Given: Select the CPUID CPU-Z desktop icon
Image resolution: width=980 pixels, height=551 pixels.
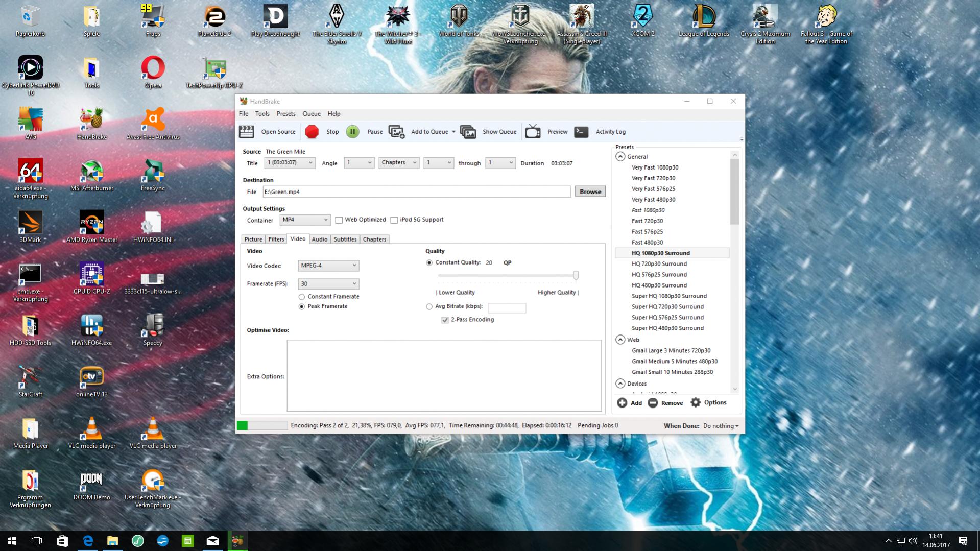Looking at the screenshot, I should (92, 278).
